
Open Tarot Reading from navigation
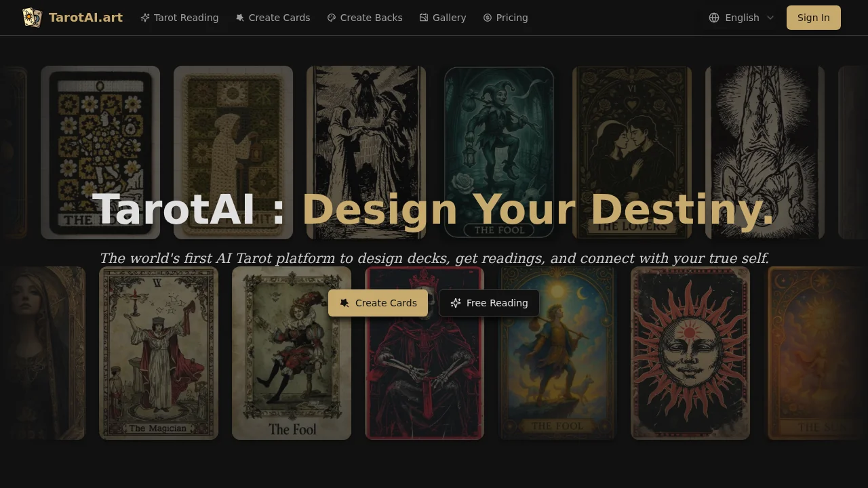[186, 18]
